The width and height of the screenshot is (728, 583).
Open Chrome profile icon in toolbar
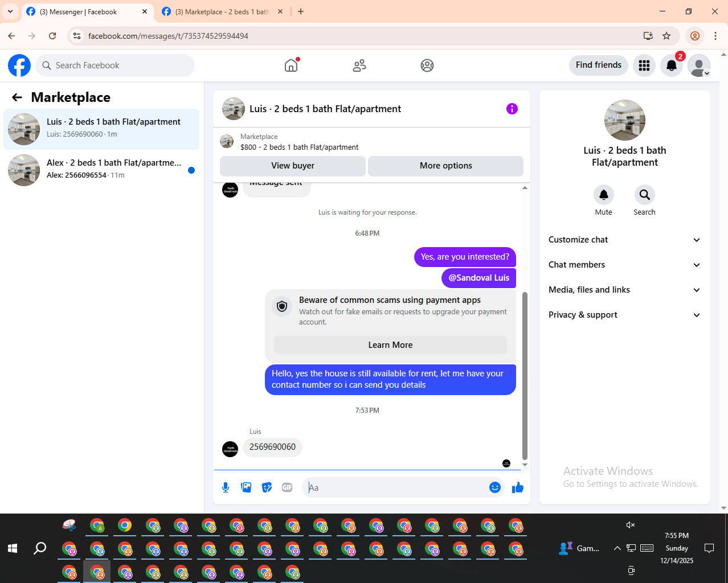695,36
